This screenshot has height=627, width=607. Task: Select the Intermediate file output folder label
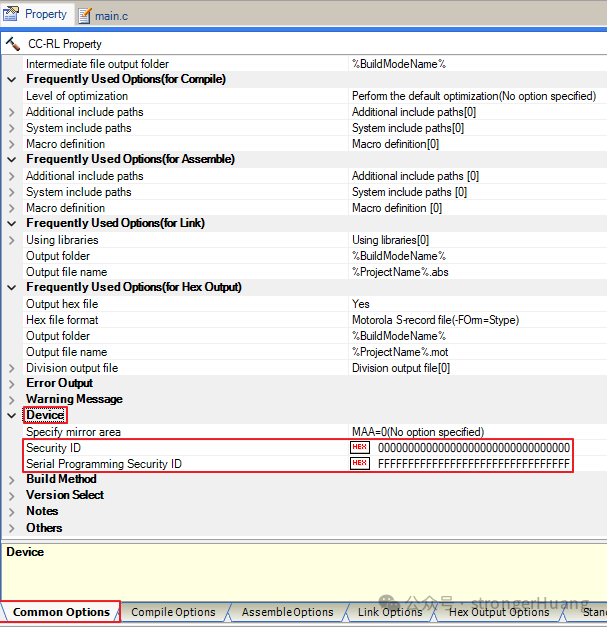pyautogui.click(x=97, y=64)
